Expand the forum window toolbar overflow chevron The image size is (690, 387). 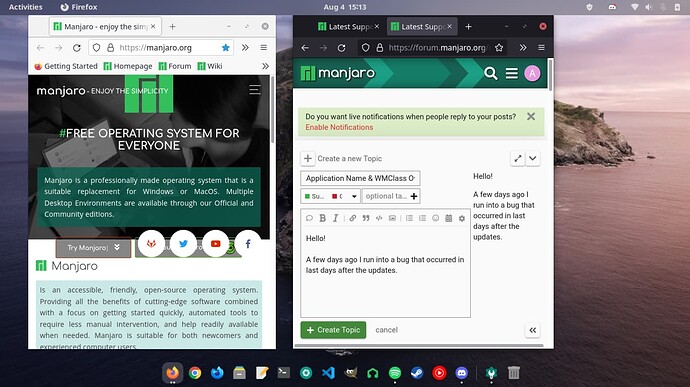(523, 48)
